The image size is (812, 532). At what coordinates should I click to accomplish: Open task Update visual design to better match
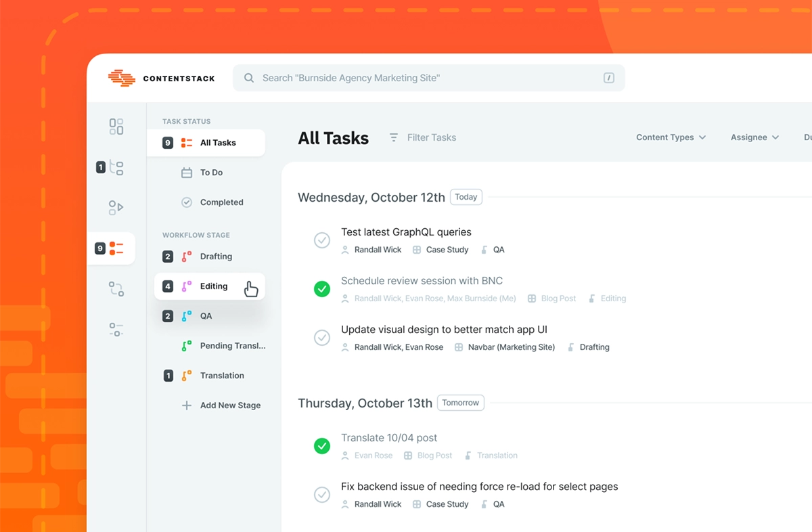coord(444,330)
